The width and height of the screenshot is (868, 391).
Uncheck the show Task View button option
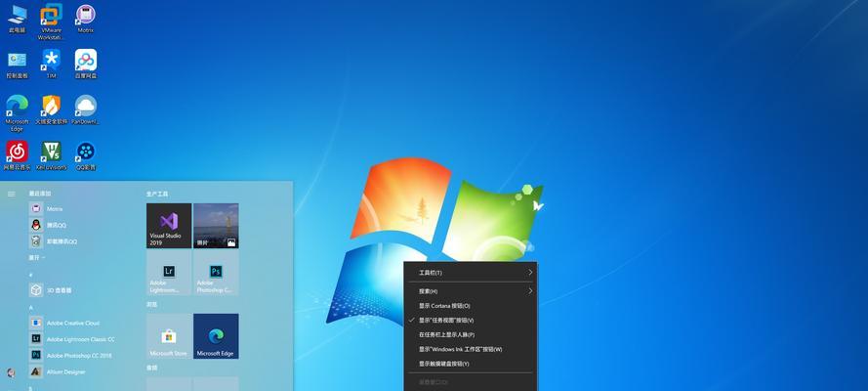[470, 320]
